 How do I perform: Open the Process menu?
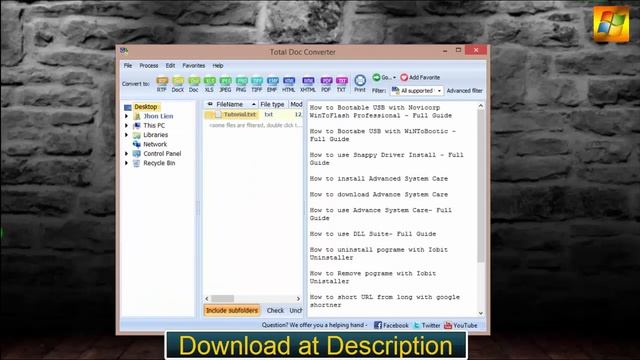pyautogui.click(x=149, y=65)
